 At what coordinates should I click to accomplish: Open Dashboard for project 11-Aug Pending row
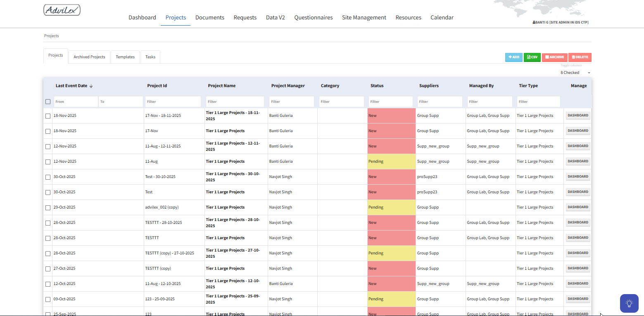tap(577, 162)
